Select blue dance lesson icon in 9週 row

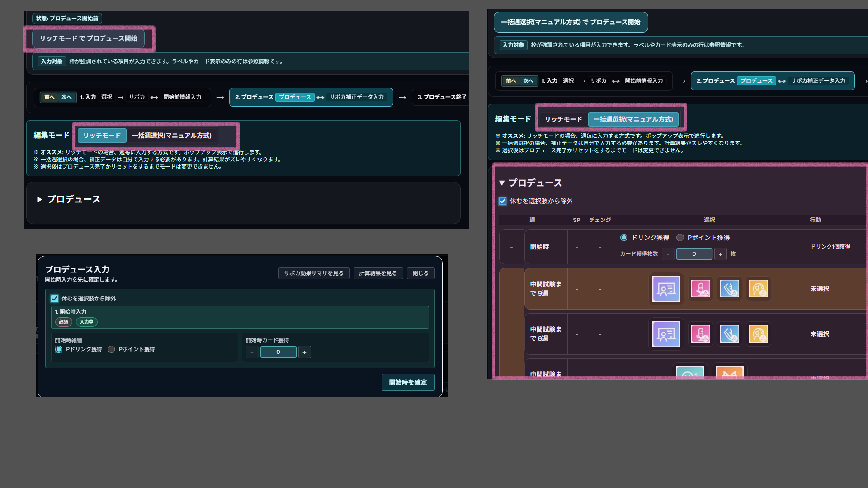coord(729,289)
